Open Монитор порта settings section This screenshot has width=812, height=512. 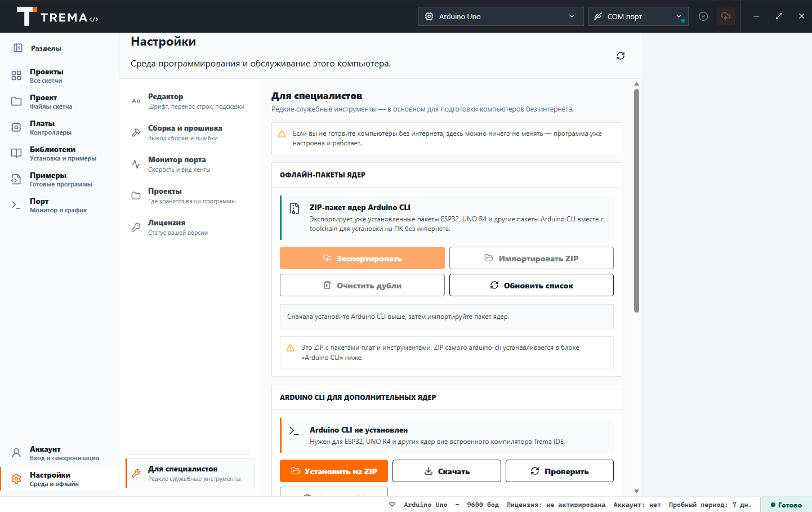point(190,164)
